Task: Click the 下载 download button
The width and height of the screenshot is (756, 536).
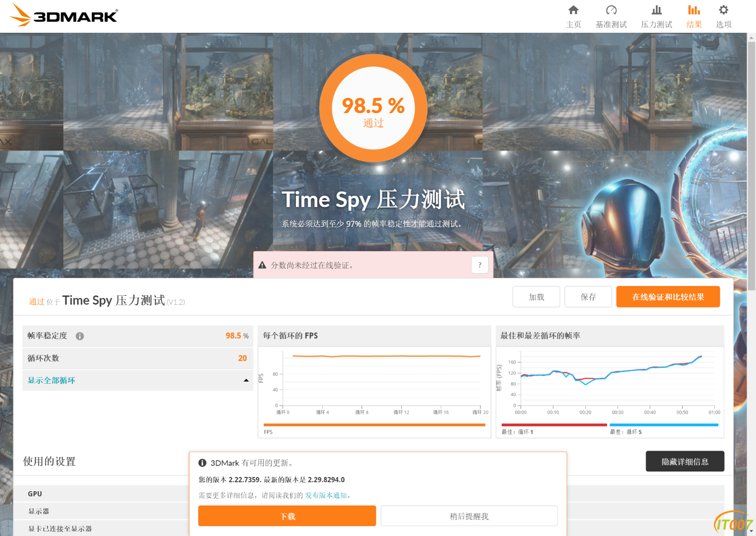Action: click(x=287, y=516)
